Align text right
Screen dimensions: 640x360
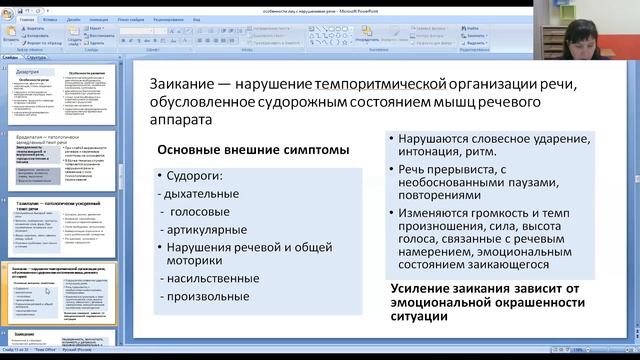click(x=216, y=41)
